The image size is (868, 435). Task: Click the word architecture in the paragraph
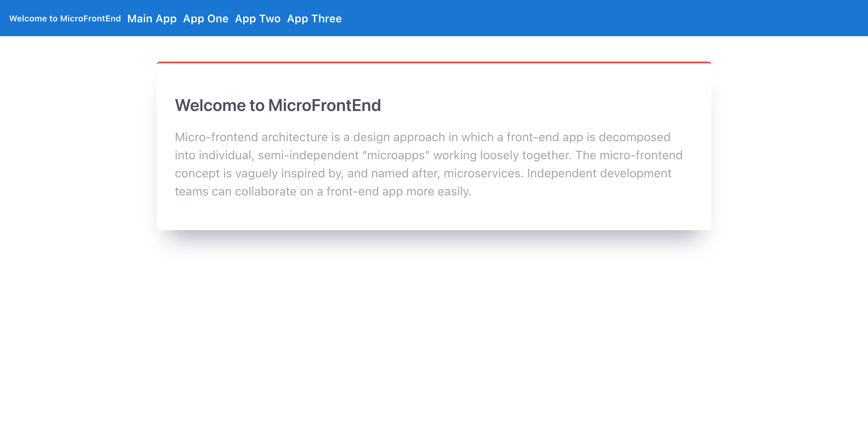click(294, 137)
